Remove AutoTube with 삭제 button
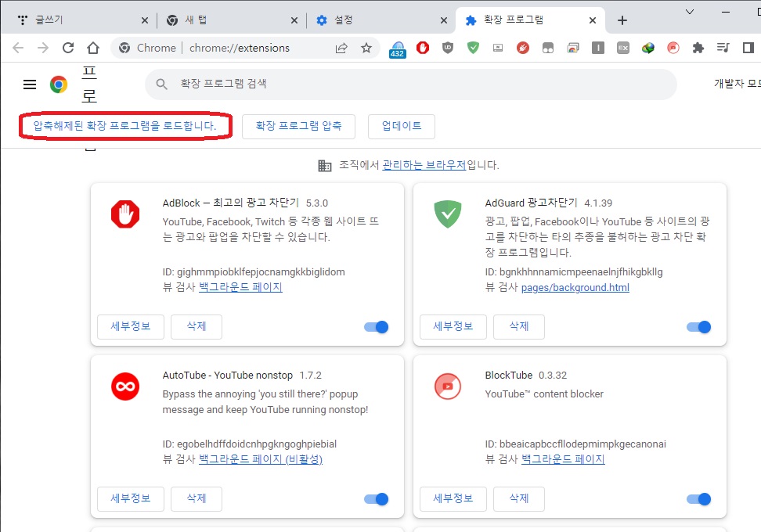The image size is (761, 532). 197,498
